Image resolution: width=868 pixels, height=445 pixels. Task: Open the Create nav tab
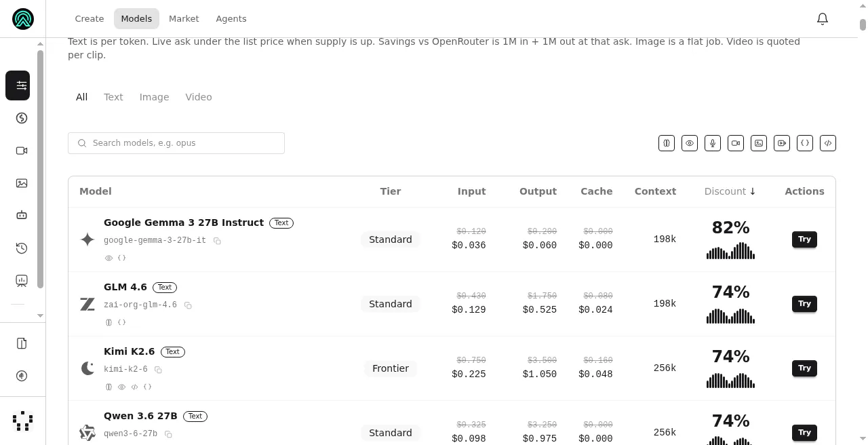pyautogui.click(x=90, y=19)
